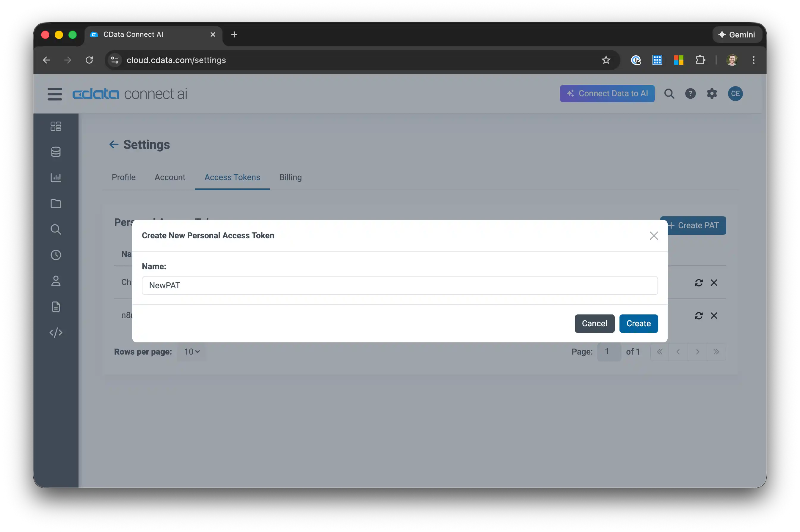This screenshot has width=800, height=532.
Task: Open the Rows per page dropdown
Action: click(x=191, y=352)
